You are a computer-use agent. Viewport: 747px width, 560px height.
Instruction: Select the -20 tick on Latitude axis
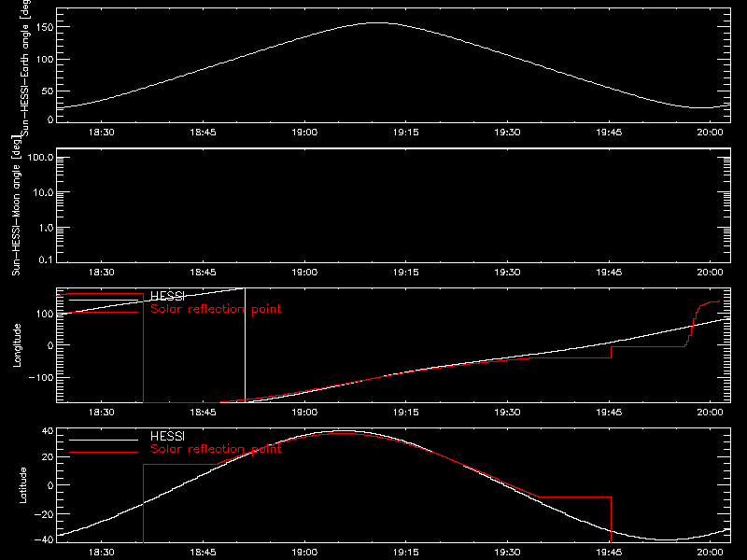45,514
